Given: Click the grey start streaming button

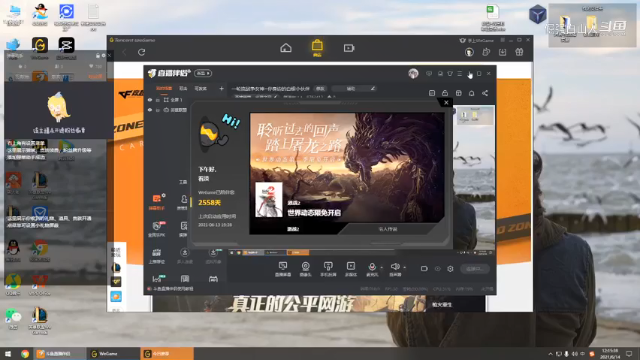Looking at the screenshot, I should (x=474, y=269).
